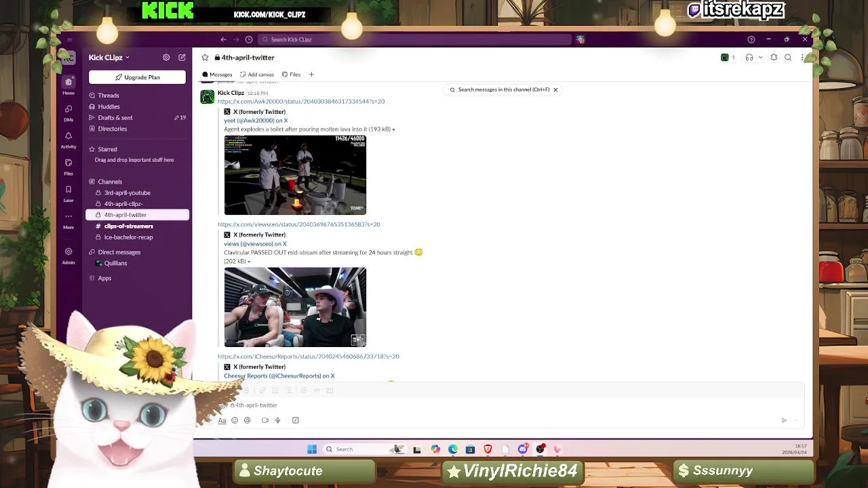This screenshot has height=488, width=868.
Task: Open Files in the left rail
Action: tap(68, 167)
